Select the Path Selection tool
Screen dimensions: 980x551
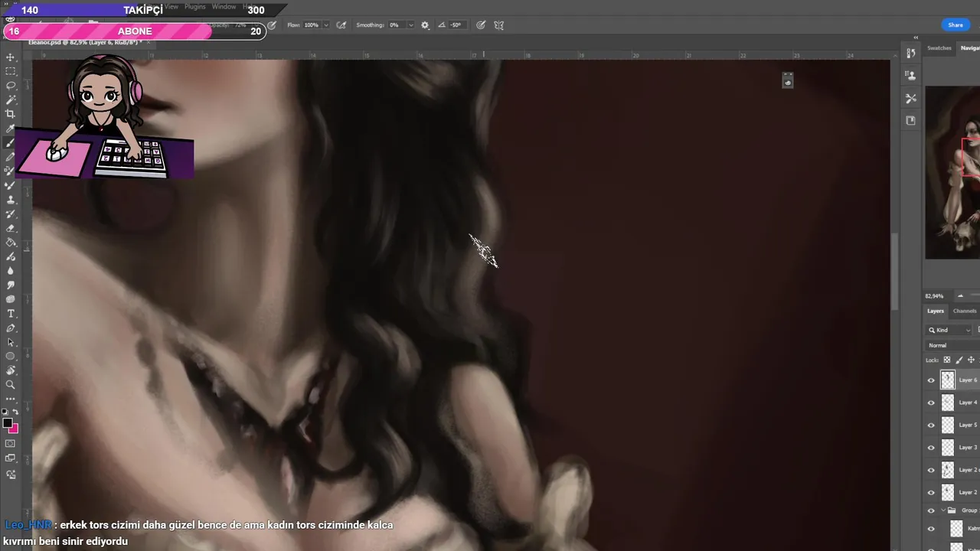pos(11,342)
